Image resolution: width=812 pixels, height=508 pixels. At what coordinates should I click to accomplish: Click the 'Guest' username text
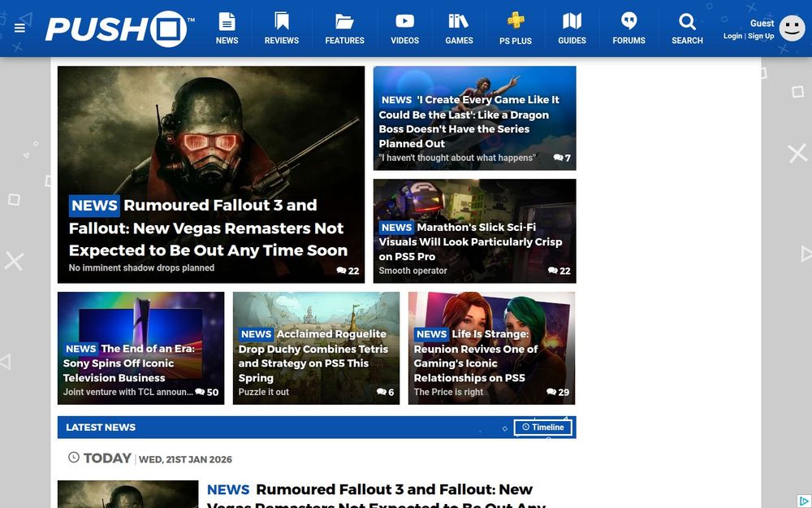pos(762,24)
